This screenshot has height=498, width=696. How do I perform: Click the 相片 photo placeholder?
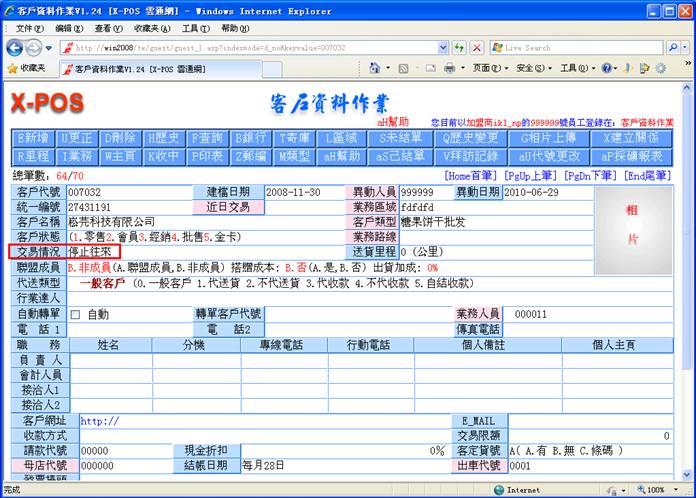pos(632,227)
